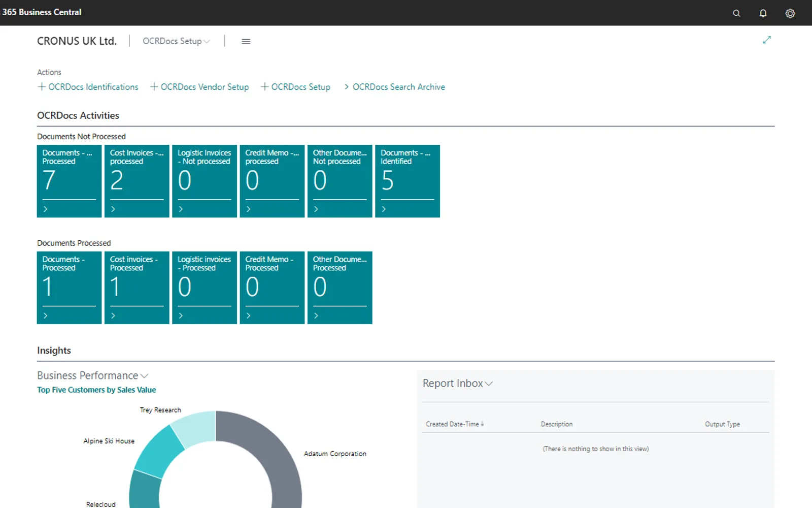
Task: Click arrow in Logistic Invoices - Not processed tile
Action: [x=181, y=209]
